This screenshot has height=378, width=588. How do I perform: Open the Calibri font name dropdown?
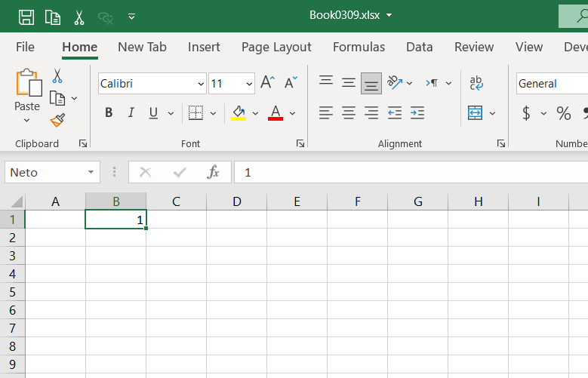201,84
